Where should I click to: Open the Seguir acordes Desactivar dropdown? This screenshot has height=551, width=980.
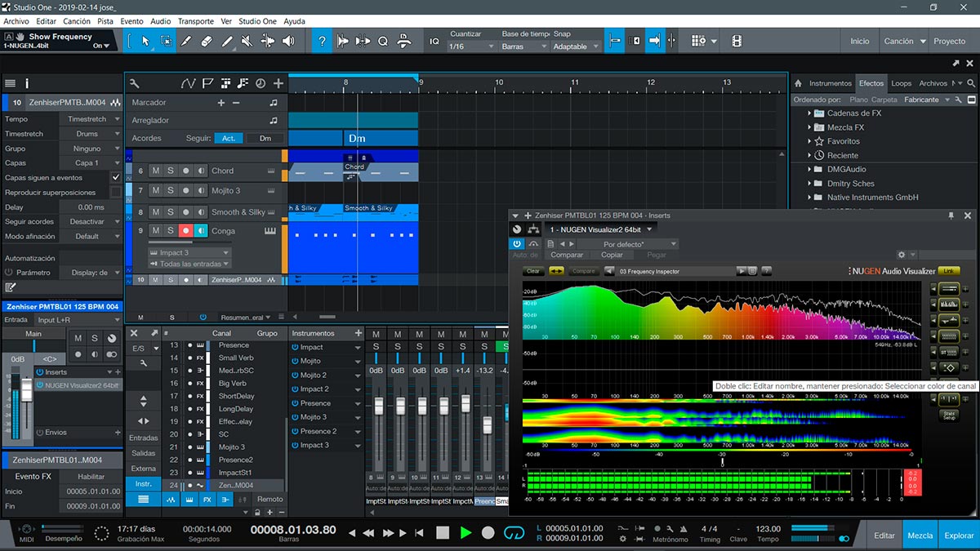coord(92,222)
